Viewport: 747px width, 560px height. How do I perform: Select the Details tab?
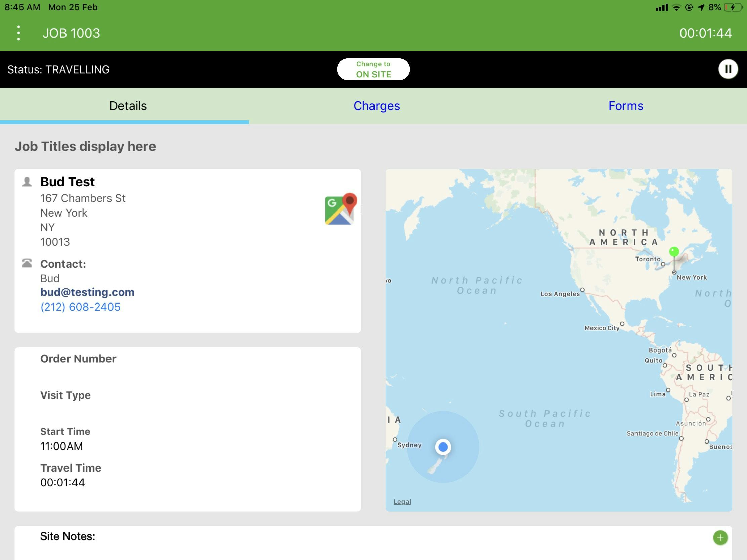pos(128,106)
